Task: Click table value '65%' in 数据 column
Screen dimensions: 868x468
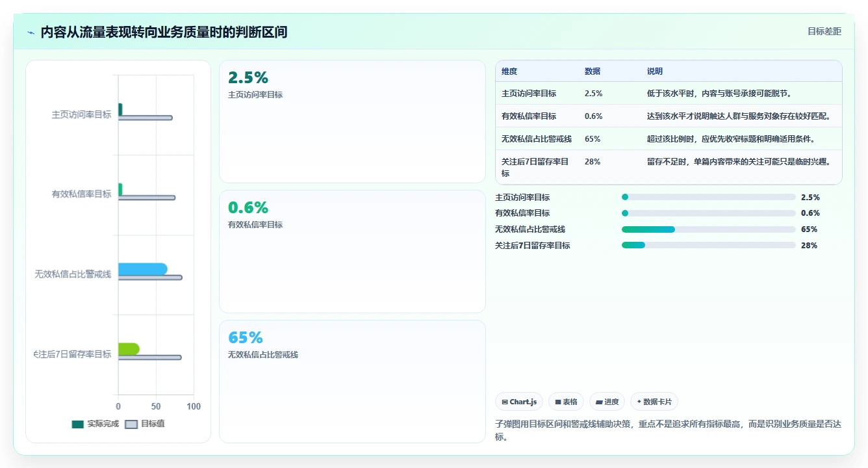Action: click(593, 139)
